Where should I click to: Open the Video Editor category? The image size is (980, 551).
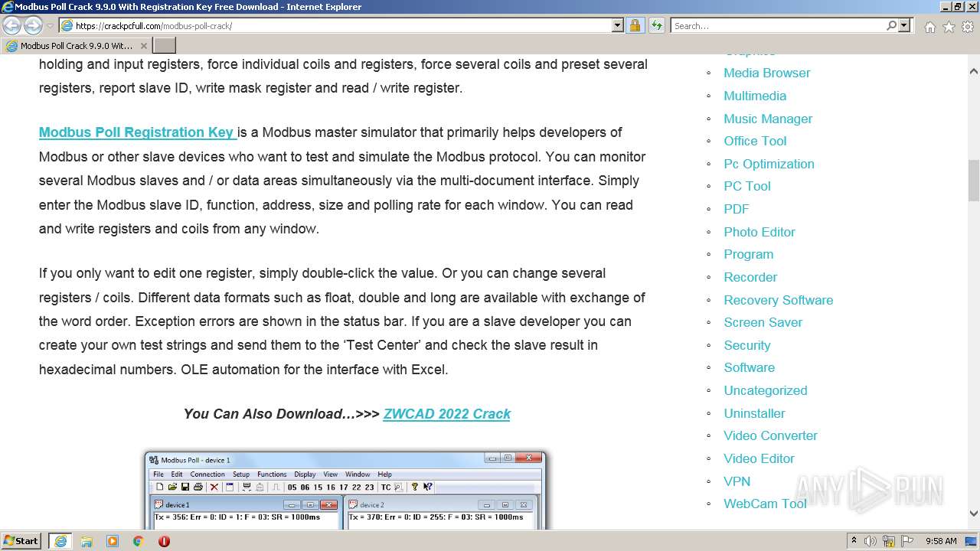[x=759, y=458]
